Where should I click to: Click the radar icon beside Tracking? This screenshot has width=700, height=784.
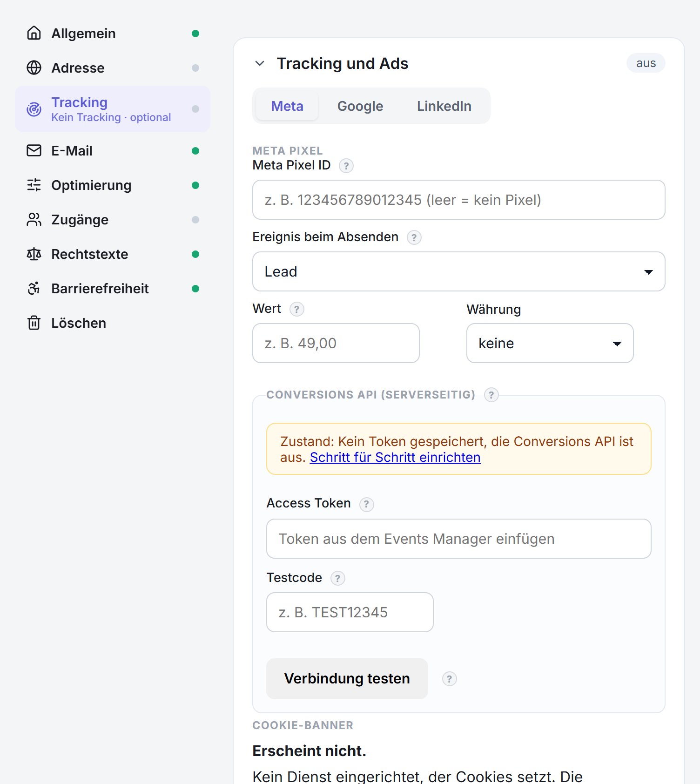point(34,109)
